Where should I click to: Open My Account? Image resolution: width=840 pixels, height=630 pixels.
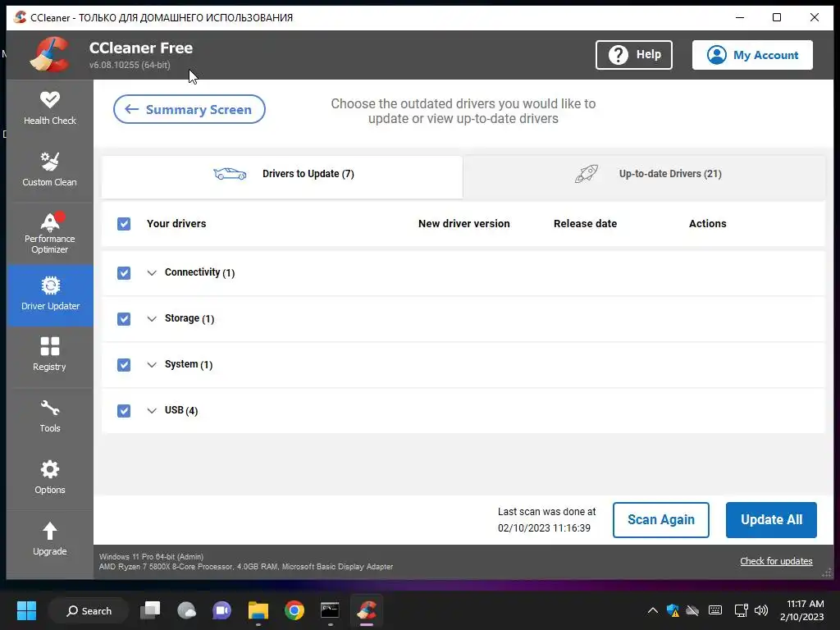pyautogui.click(x=752, y=55)
